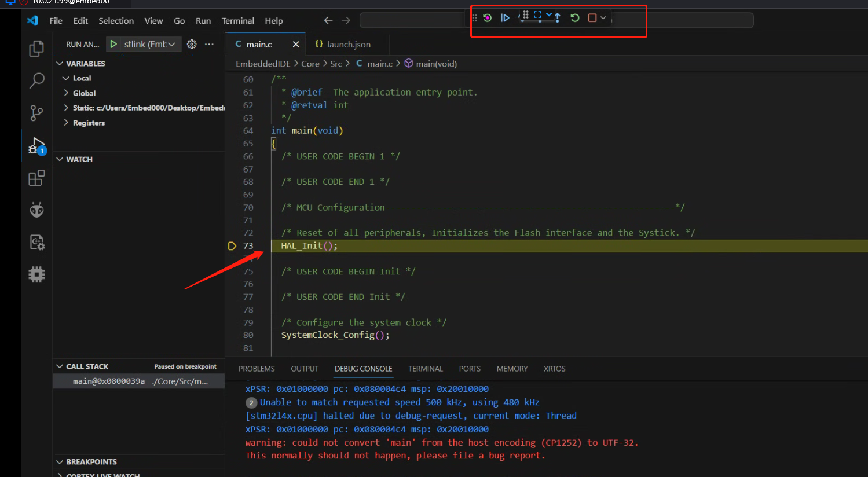
Task: Select the main@0x0800039a call stack frame
Action: [x=138, y=381]
